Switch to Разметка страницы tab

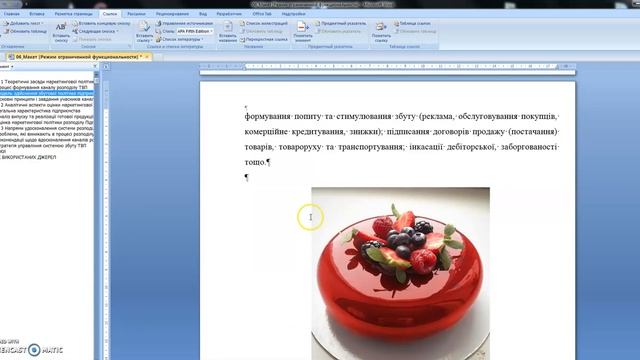coord(73,14)
